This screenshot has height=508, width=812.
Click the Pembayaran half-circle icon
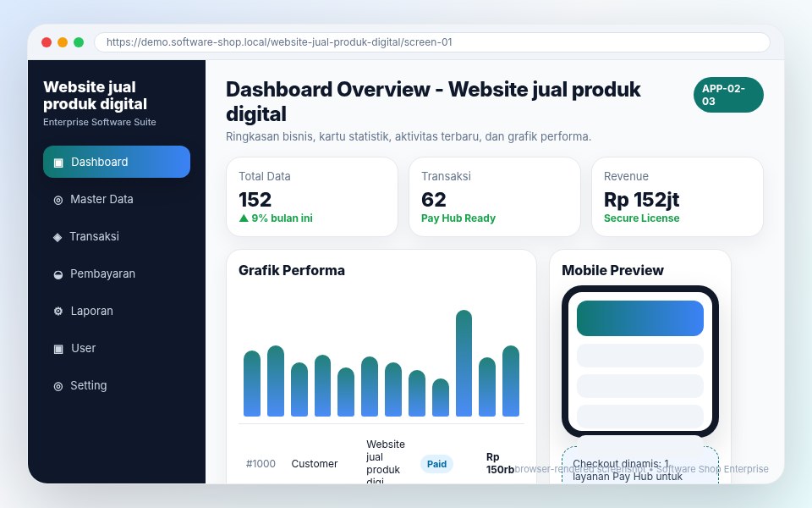[x=58, y=274]
